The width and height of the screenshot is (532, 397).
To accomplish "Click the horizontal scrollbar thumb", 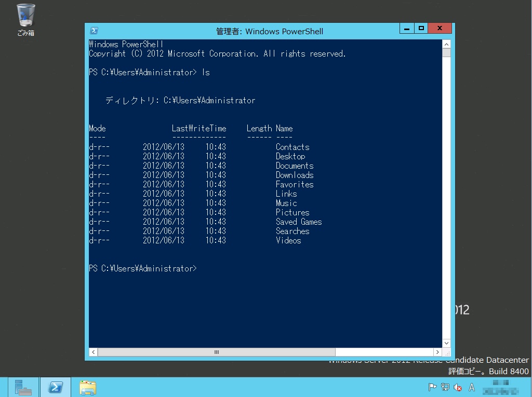I will [x=217, y=352].
